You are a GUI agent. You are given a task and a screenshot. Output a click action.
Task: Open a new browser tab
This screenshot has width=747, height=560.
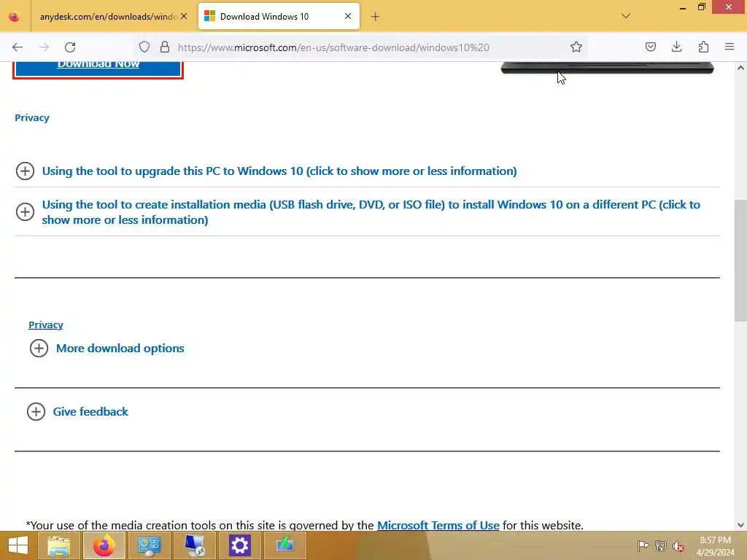[376, 17]
